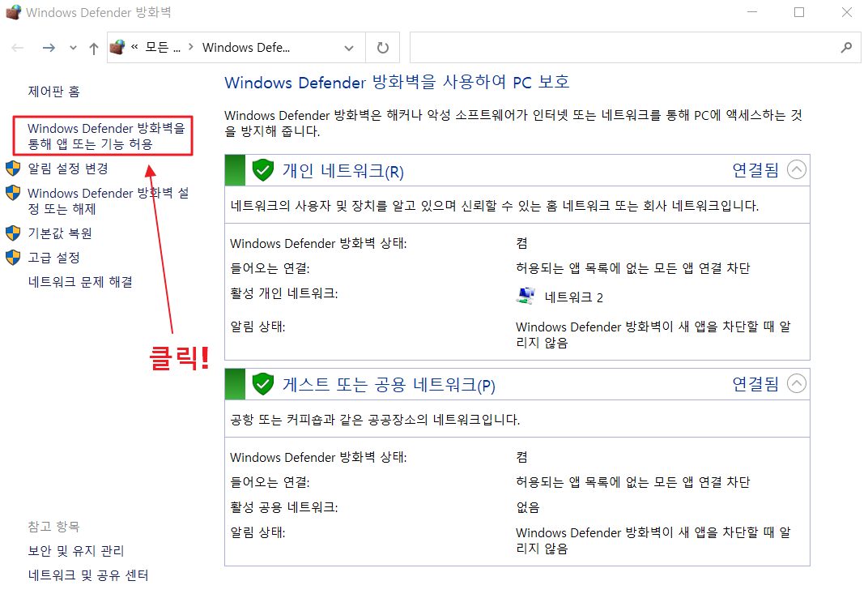Click the back navigation arrow

click(18, 47)
